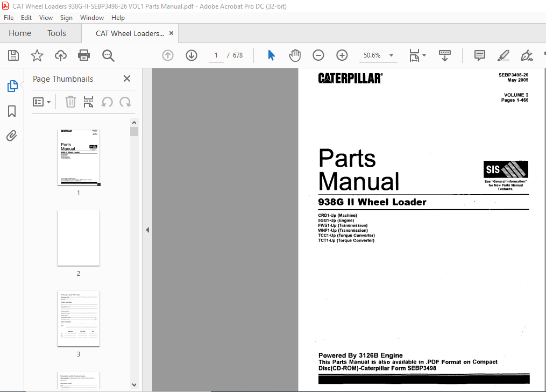Click the print pages icon in the thumbnails panel
This screenshot has height=392, width=546.
click(x=88, y=102)
